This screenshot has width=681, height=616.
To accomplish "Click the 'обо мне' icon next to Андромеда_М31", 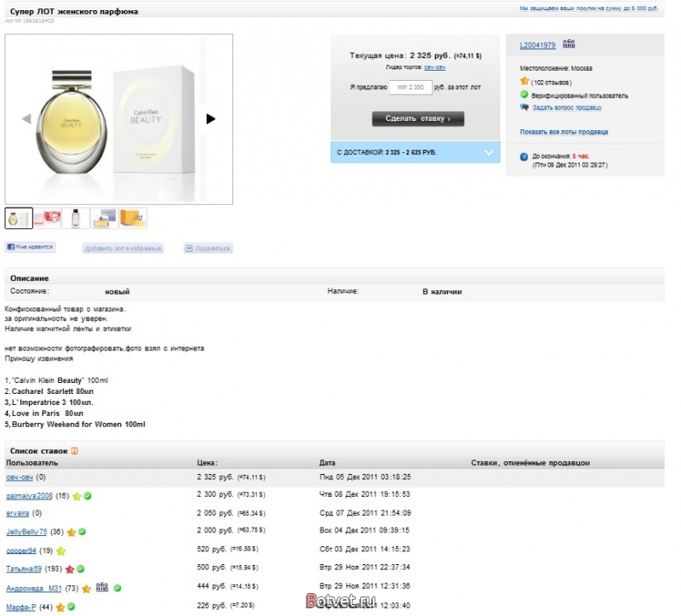I will pyautogui.click(x=102, y=587).
